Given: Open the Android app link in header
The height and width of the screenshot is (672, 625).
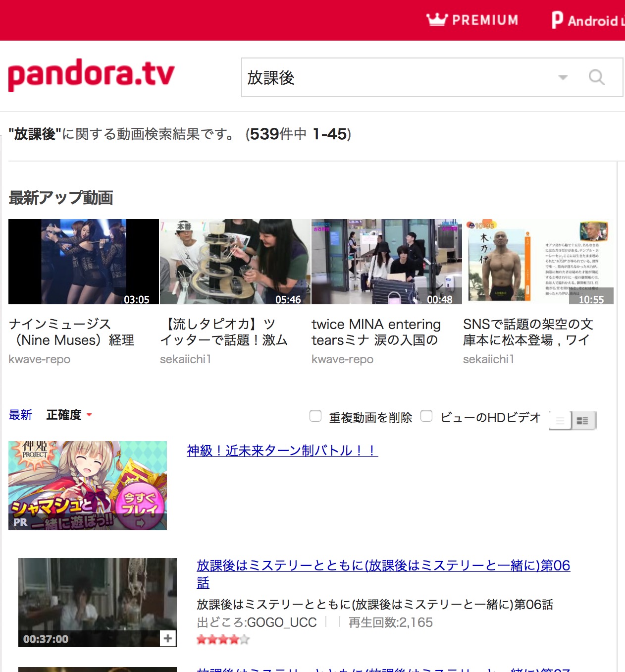Looking at the screenshot, I should [588, 20].
